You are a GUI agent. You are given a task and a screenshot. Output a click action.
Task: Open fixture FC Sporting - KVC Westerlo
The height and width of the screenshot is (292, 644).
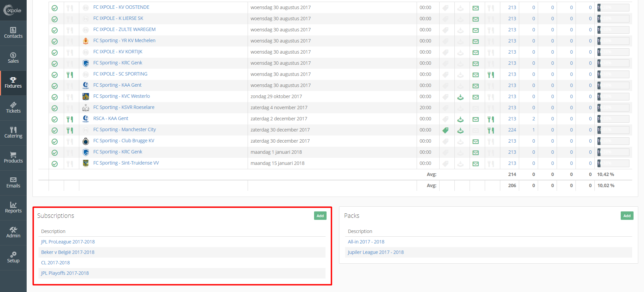[121, 96]
